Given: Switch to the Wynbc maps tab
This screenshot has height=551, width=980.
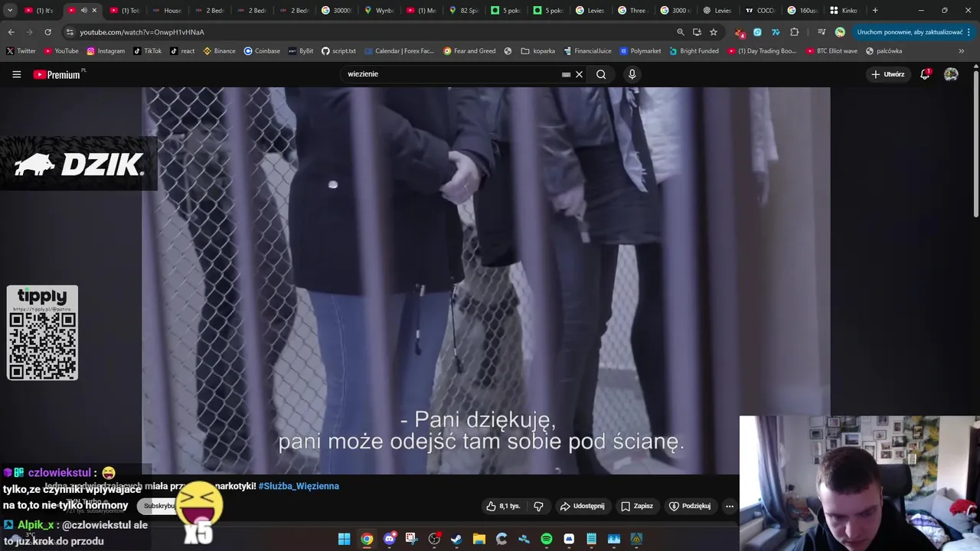Looking at the screenshot, I should coord(380,11).
